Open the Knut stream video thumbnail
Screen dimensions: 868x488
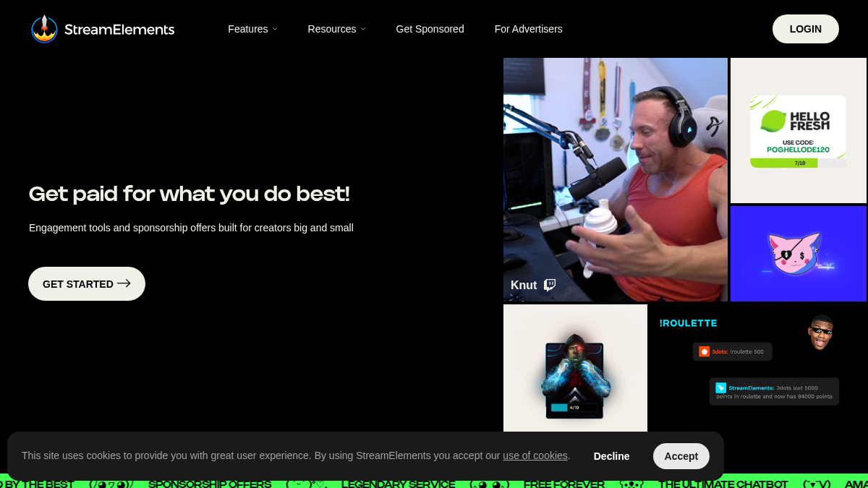tap(616, 179)
